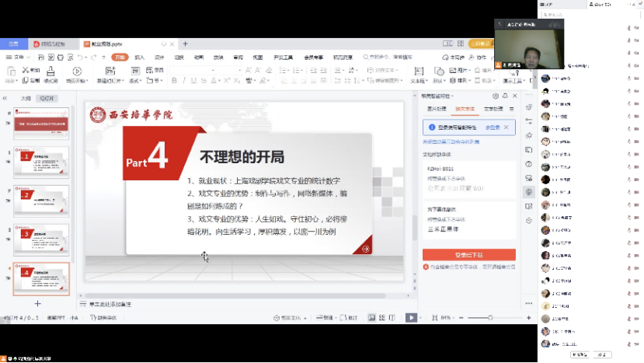Image resolution: width=644 pixels, height=363 pixels.
Task: Click the Underline formatting icon
Action: tap(194, 81)
